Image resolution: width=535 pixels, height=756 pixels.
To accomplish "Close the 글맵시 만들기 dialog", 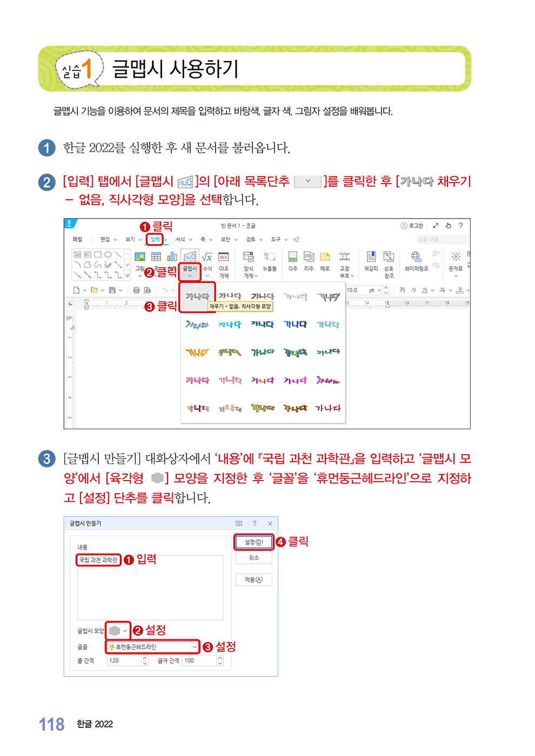I will point(270,523).
